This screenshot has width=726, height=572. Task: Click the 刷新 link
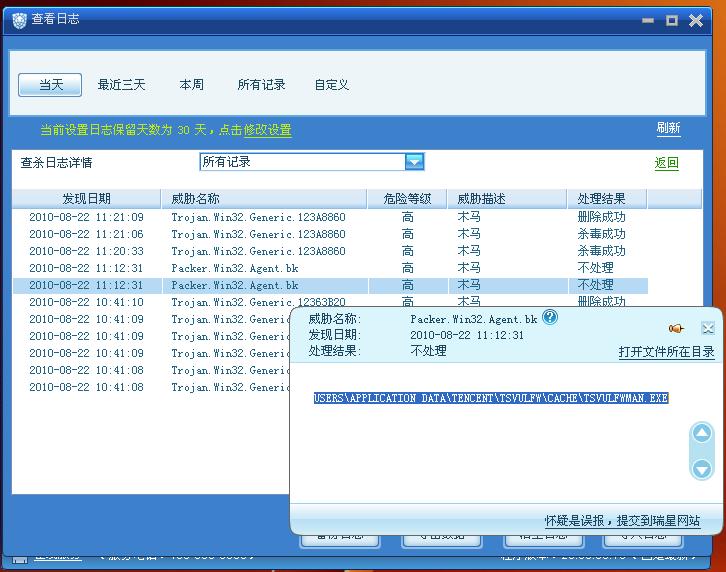click(x=669, y=128)
